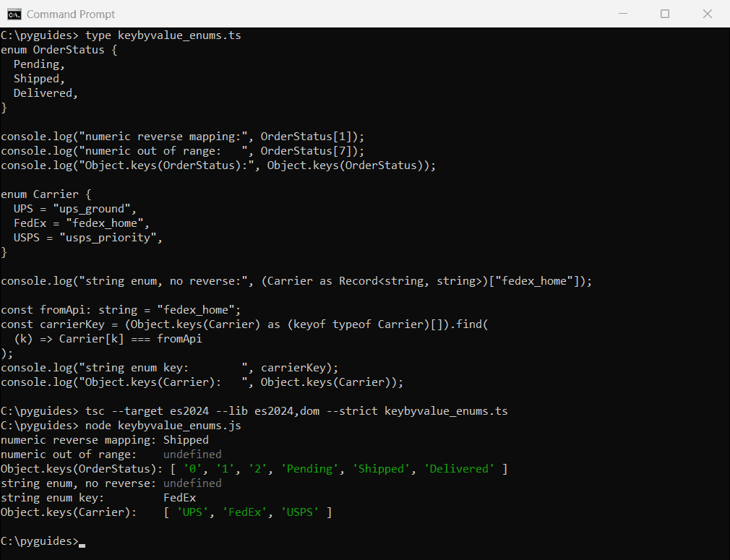Click the 'USPS = "usps_priority",' line
The image size is (730, 560).
click(x=88, y=238)
